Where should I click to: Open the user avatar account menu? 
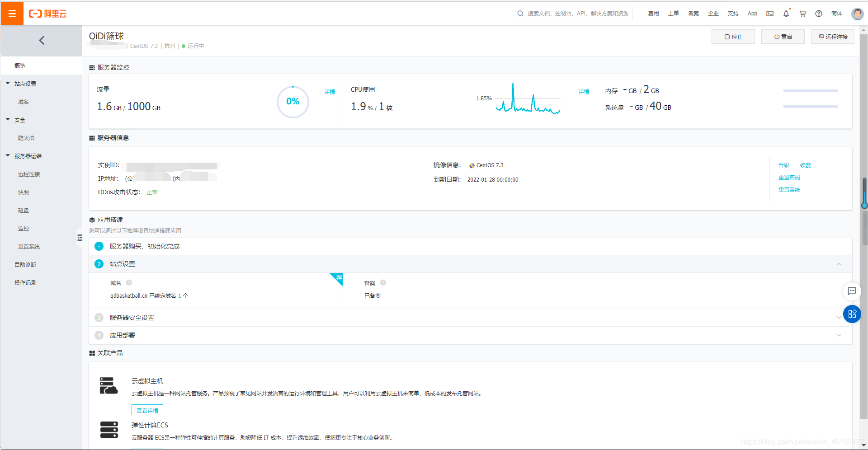point(857,14)
